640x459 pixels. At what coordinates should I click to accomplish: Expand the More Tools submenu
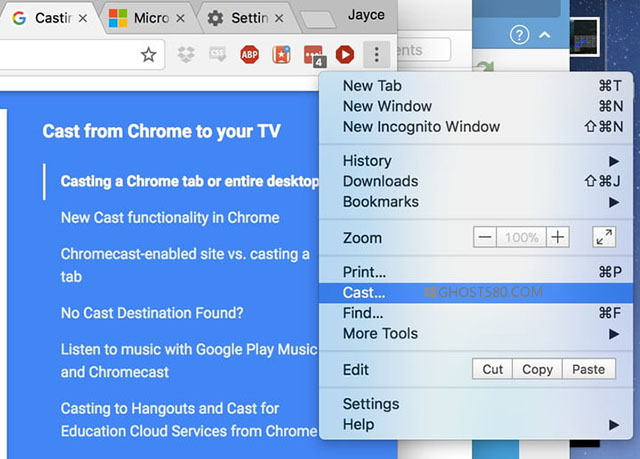[476, 334]
